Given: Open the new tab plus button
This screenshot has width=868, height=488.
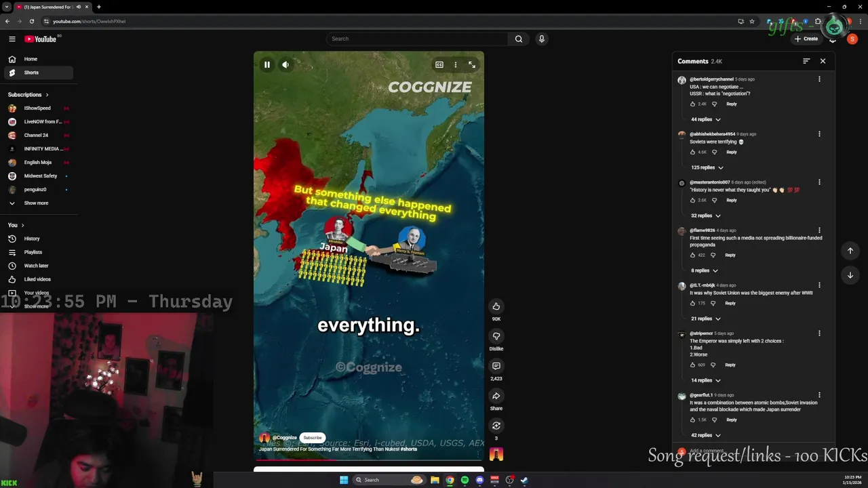Looking at the screenshot, I should click(x=99, y=7).
